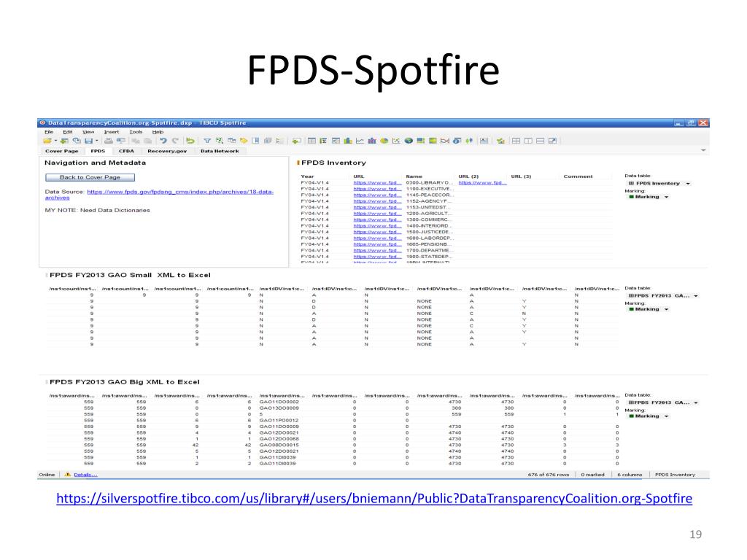747x560 pixels.
Task: Expand the open-file dropdown arrow
Action: pyautogui.click(x=55, y=141)
